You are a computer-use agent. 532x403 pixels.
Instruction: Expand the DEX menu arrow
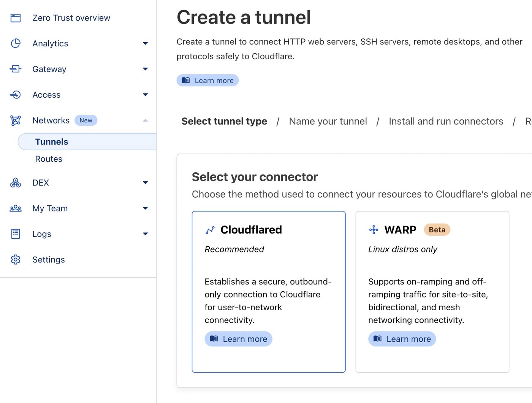[x=145, y=183]
